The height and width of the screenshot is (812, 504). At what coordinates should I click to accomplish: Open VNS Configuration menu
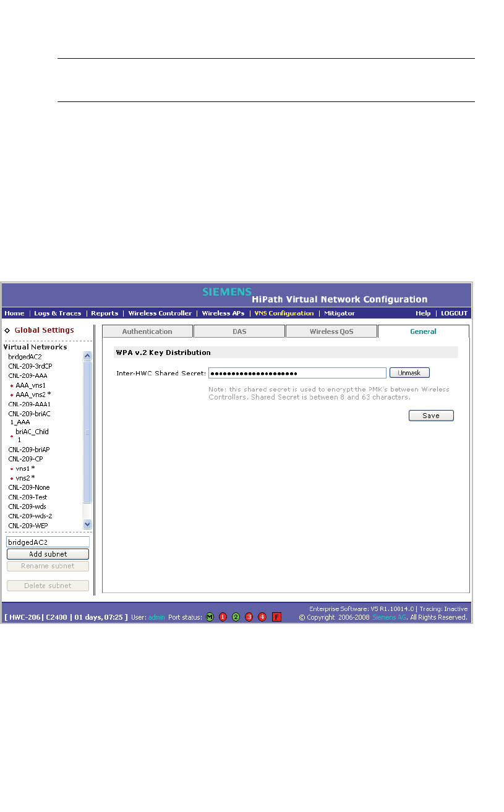point(284,314)
